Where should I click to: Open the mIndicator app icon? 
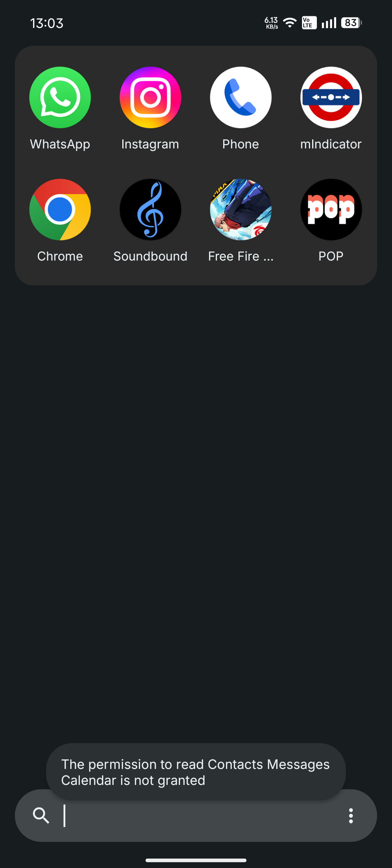[331, 97]
